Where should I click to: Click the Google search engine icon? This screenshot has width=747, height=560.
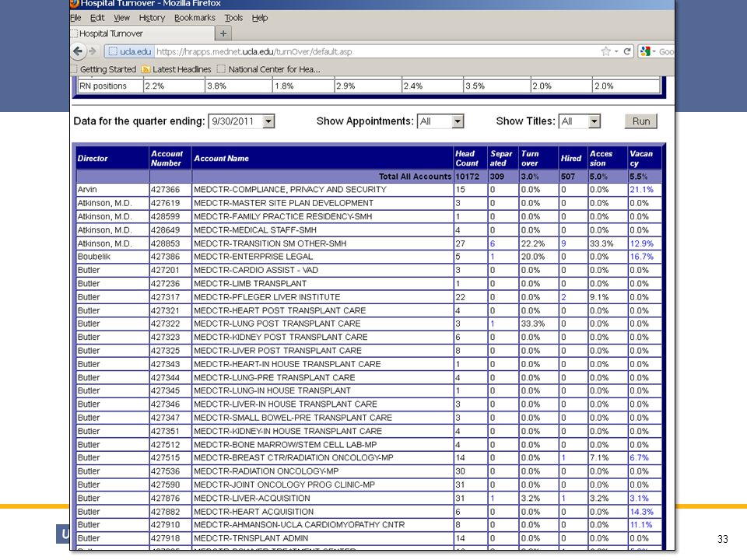pos(646,51)
